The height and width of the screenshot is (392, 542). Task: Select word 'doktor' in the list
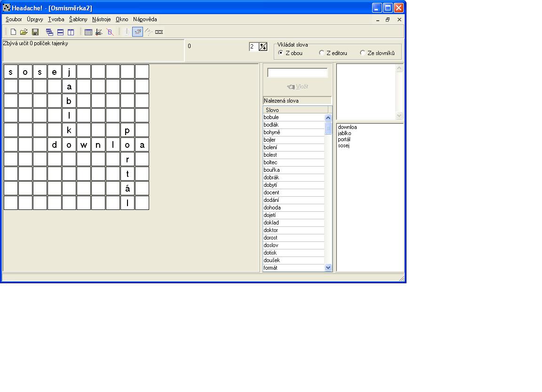(294, 230)
